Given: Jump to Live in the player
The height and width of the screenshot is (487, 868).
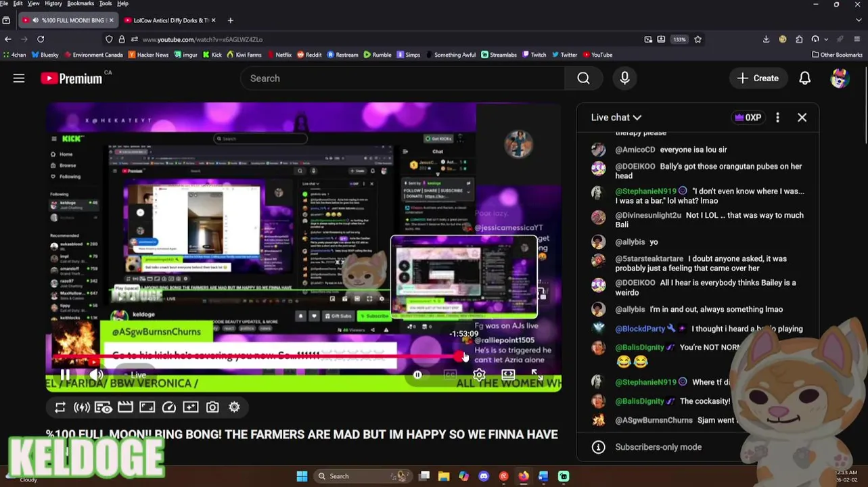Looking at the screenshot, I should pos(138,375).
